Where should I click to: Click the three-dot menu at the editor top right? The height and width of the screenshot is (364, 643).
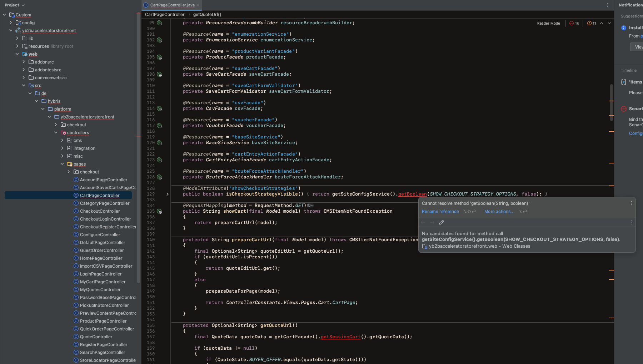click(x=607, y=5)
